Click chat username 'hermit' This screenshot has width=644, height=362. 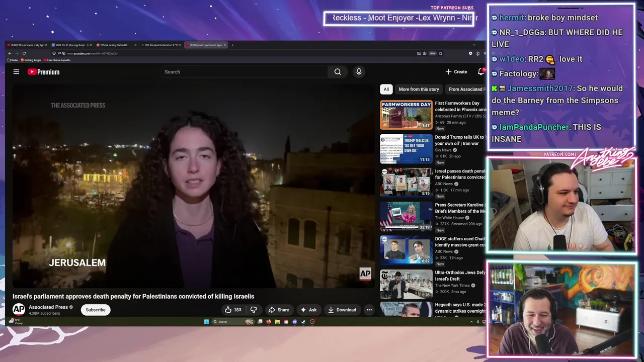512,18
